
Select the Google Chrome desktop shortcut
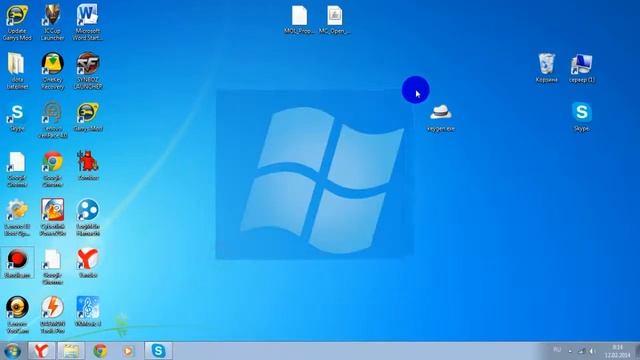pyautogui.click(x=52, y=169)
